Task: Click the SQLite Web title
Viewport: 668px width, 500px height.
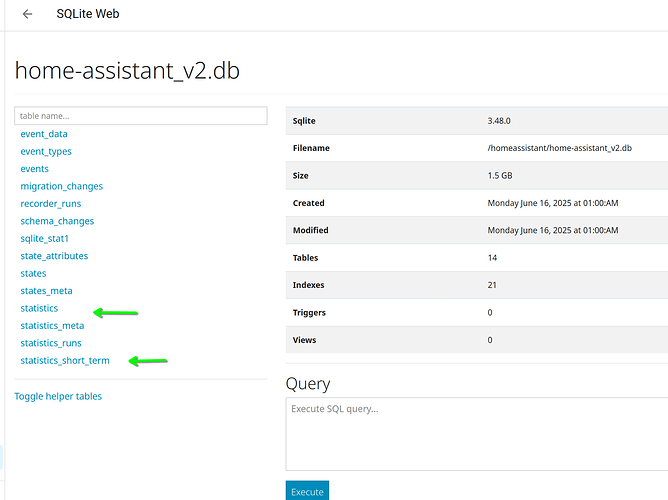Action: point(88,14)
